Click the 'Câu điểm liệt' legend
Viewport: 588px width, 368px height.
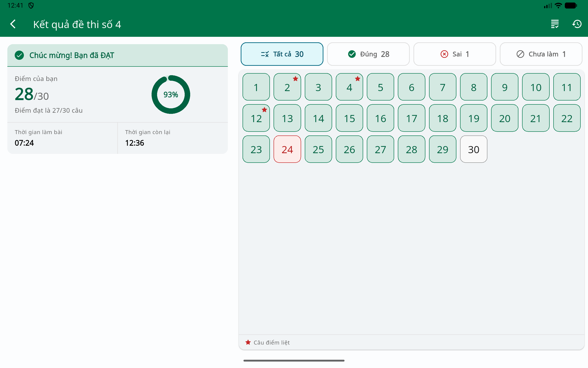268,342
